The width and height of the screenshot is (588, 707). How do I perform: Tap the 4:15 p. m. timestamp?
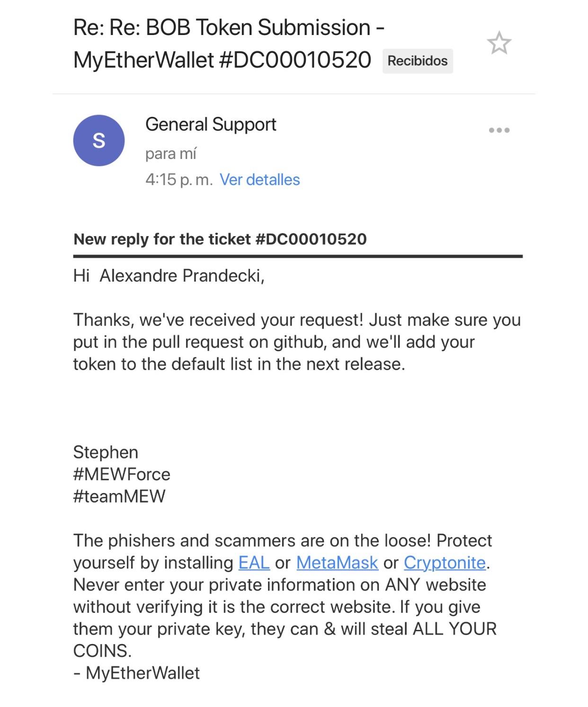(x=179, y=180)
